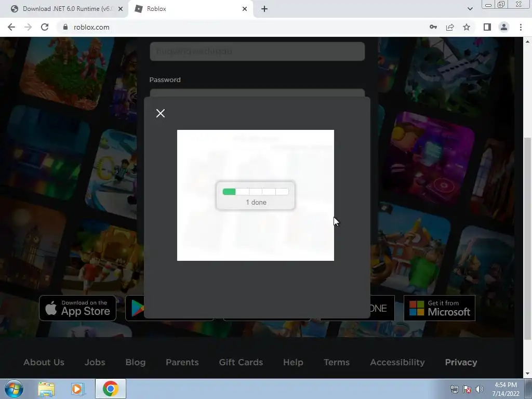Go back to the previous page

click(11, 27)
